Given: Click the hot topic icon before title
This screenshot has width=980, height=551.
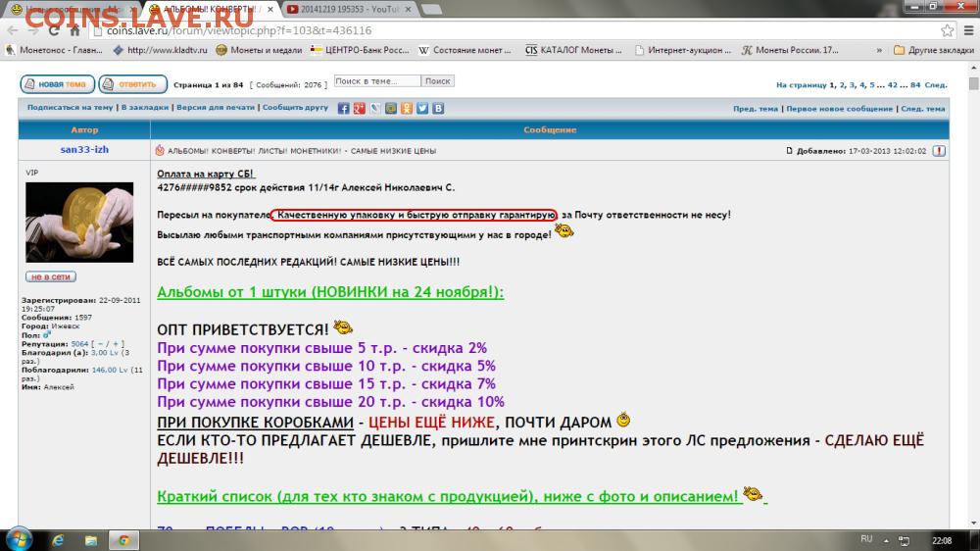Looking at the screenshot, I should 160,151.
